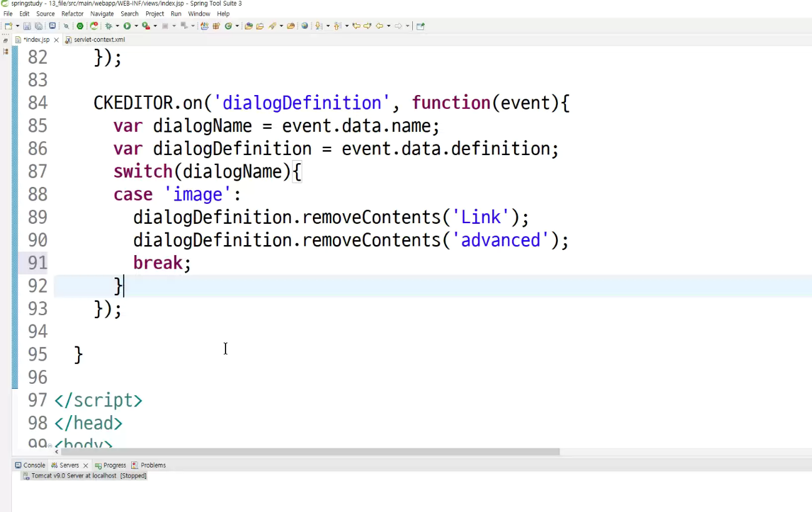The height and width of the screenshot is (512, 812).
Task: Open the dropdown beside Search flashlight icon
Action: (281, 26)
